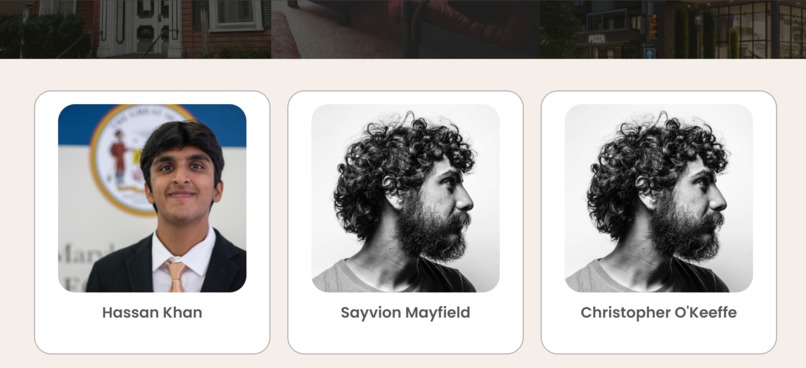Screen dimensions: 806x368
Task: Click the word "Mayfield" in the middle card
Action: point(437,312)
